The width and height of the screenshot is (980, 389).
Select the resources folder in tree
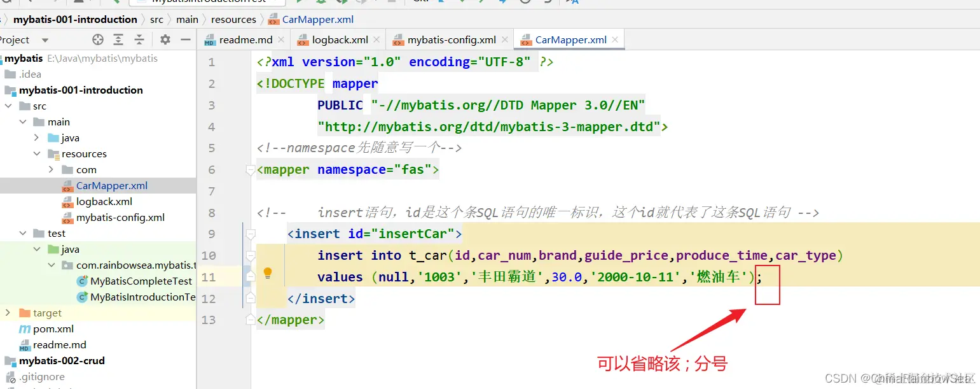[84, 153]
